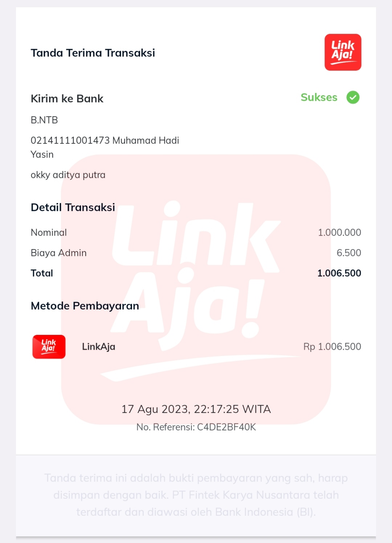Click the Metode Pembayaran heading
This screenshot has height=543, width=392.
click(x=85, y=306)
